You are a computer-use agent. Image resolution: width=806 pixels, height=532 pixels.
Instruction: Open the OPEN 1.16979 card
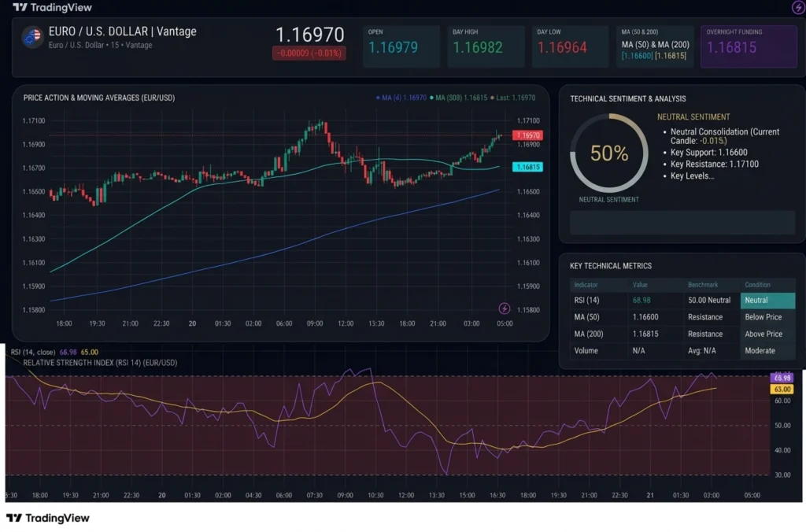401,46
